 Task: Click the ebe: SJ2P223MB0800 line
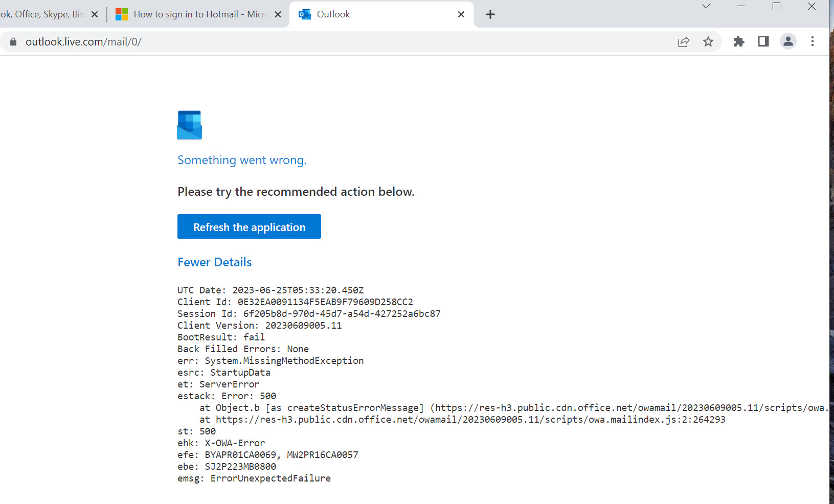click(x=227, y=467)
